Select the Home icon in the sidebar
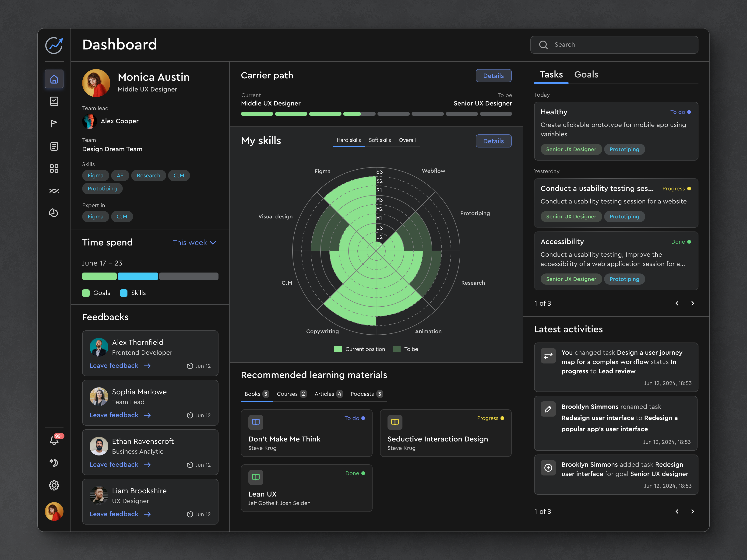Screen dimensions: 747x560 pos(54,79)
